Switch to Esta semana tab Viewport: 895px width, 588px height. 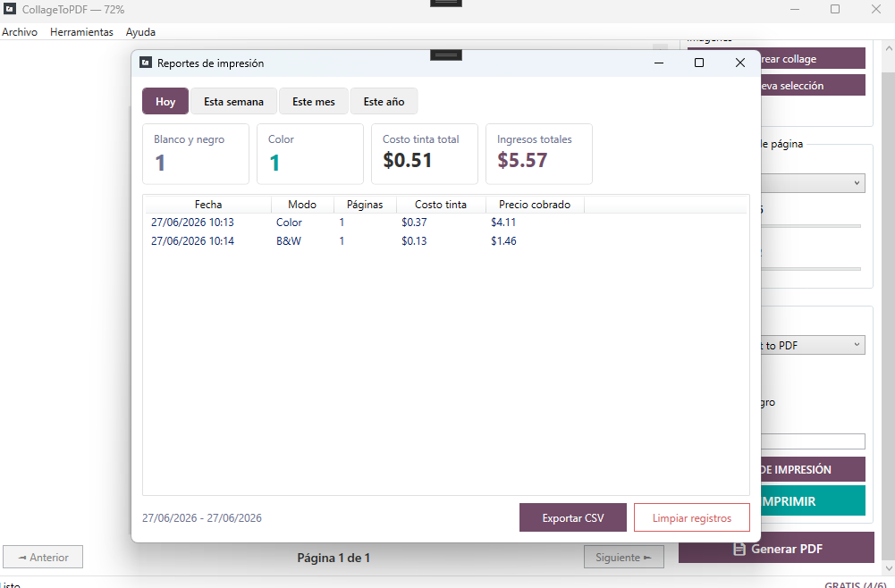tap(233, 102)
